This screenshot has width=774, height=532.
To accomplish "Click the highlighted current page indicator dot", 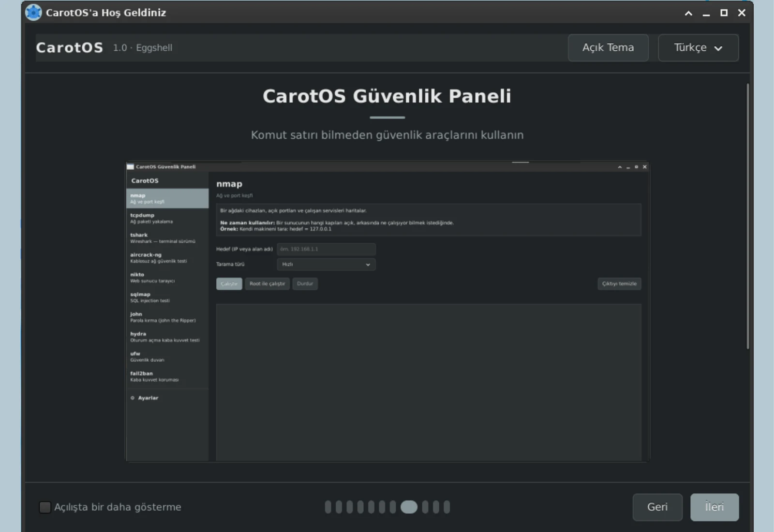I will [x=409, y=507].
